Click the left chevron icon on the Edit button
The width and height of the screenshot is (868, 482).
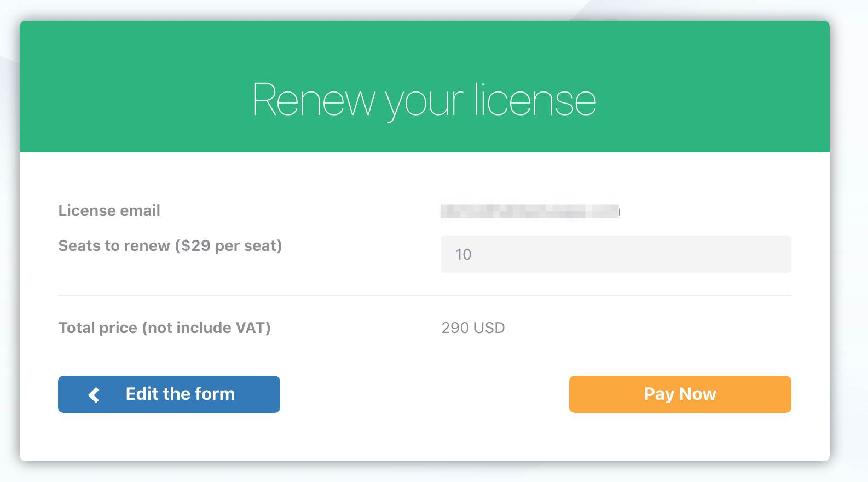coord(94,394)
